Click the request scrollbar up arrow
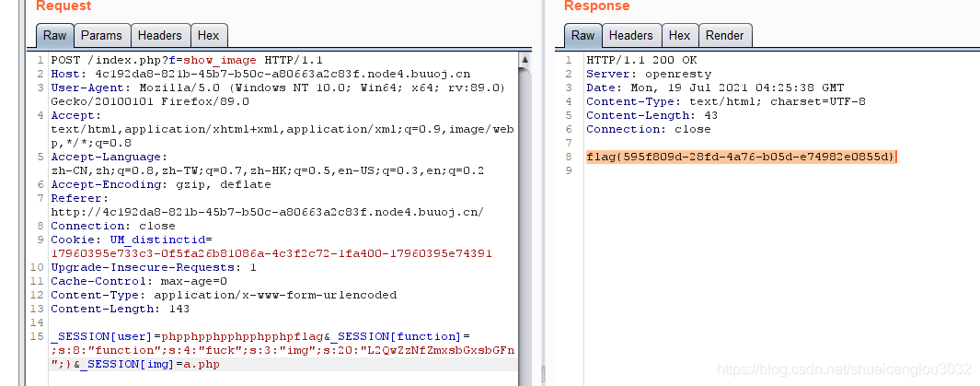This screenshot has height=386, width=980. [525, 60]
